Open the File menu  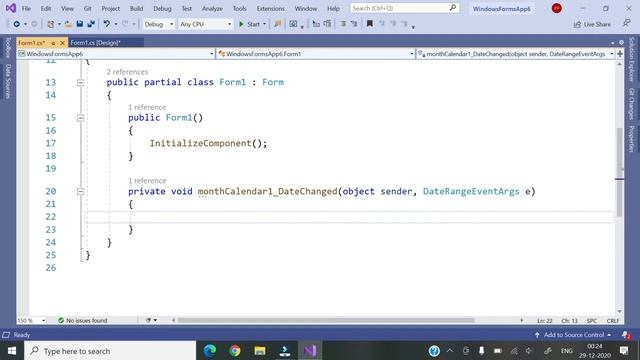pos(26,8)
